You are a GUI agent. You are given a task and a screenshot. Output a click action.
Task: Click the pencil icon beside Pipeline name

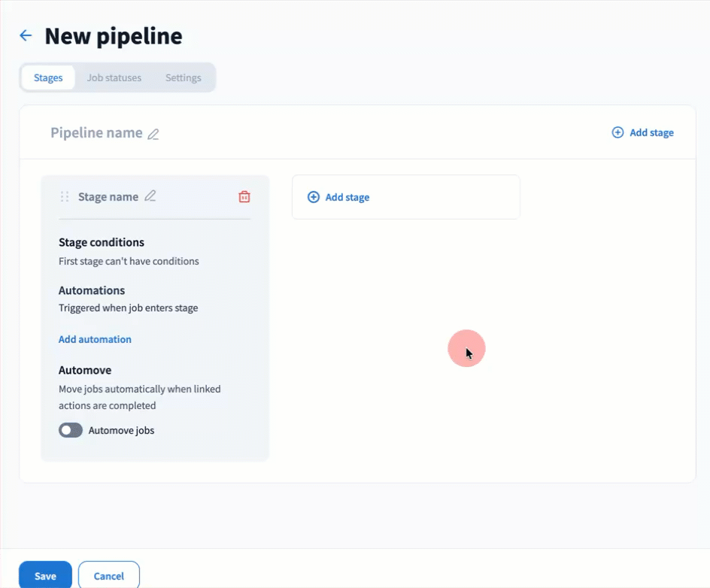click(x=153, y=134)
